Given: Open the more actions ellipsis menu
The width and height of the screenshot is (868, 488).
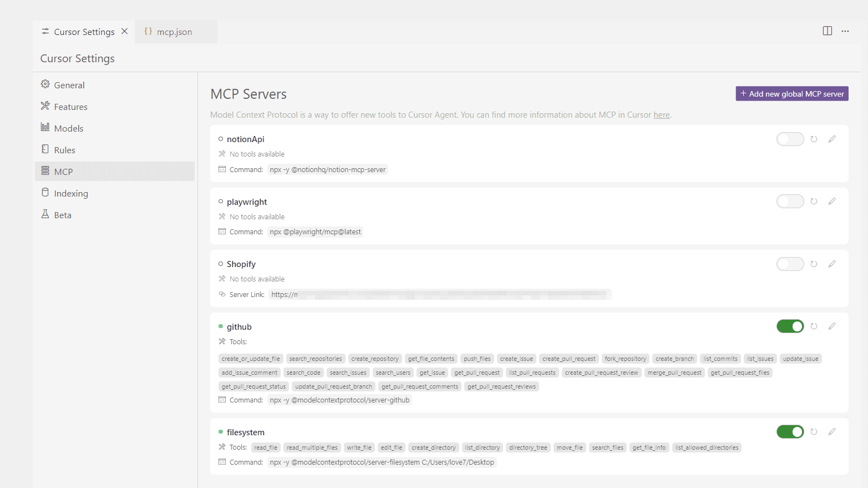Looking at the screenshot, I should 845,31.
